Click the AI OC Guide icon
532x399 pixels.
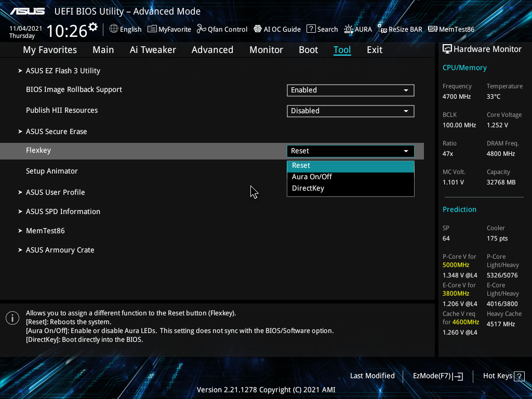click(x=258, y=29)
